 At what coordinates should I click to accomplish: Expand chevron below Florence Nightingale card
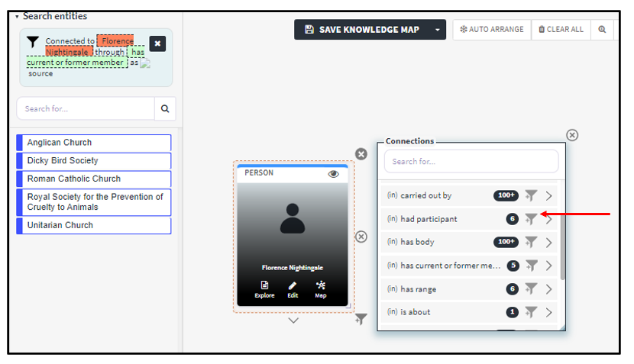click(x=293, y=321)
